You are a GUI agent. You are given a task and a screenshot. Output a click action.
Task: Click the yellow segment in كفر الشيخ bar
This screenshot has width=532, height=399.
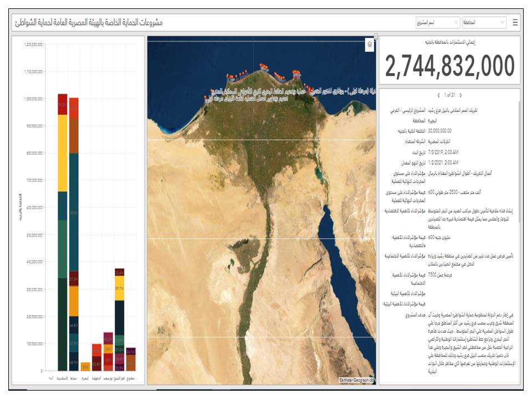120,288
